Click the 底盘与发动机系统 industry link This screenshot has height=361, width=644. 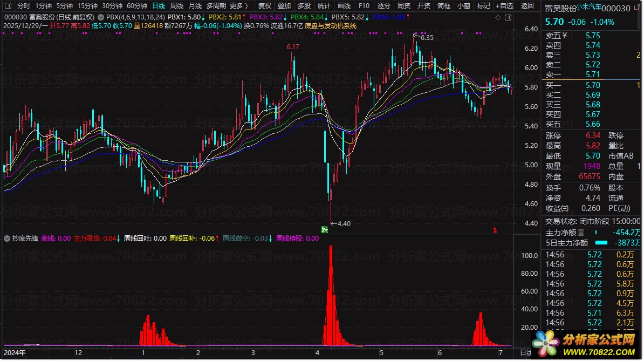coord(331,25)
